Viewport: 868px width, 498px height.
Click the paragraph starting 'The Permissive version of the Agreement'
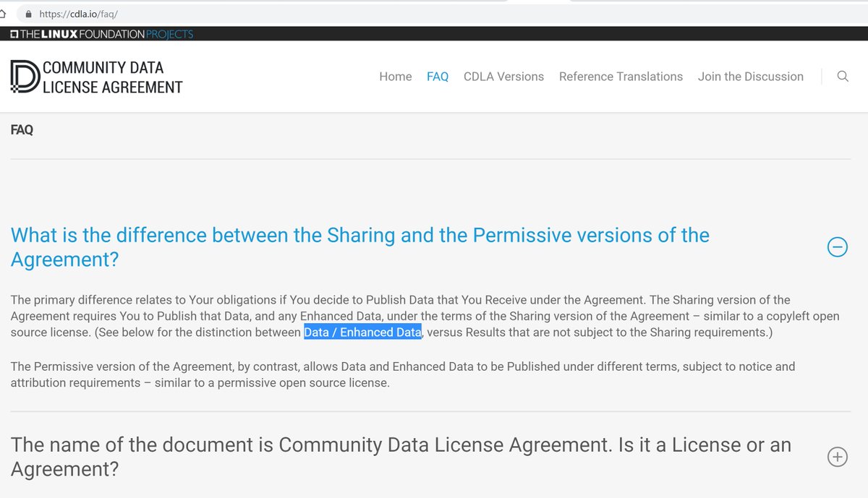point(403,374)
